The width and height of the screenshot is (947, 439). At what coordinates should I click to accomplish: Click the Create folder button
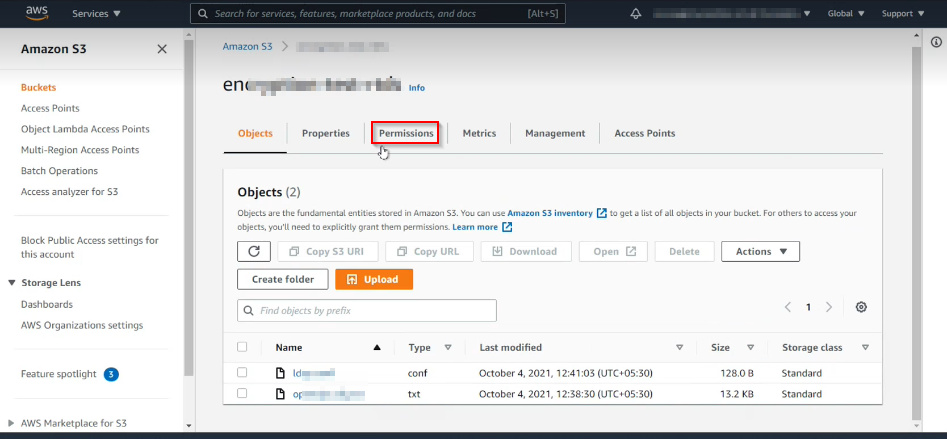point(283,280)
